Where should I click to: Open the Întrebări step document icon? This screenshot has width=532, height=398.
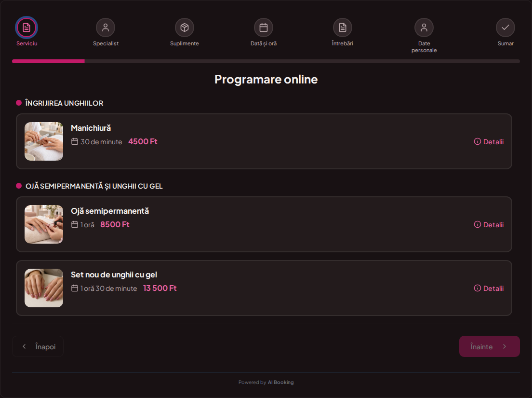(x=343, y=27)
